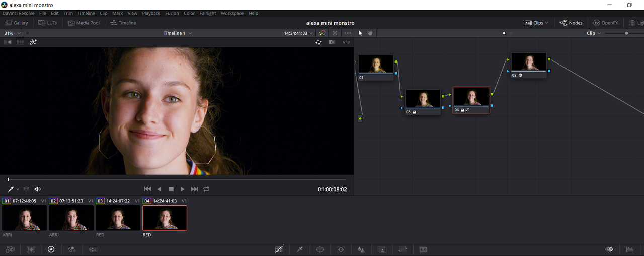
Task: Click the layers icon below the viewer
Action: click(26, 189)
